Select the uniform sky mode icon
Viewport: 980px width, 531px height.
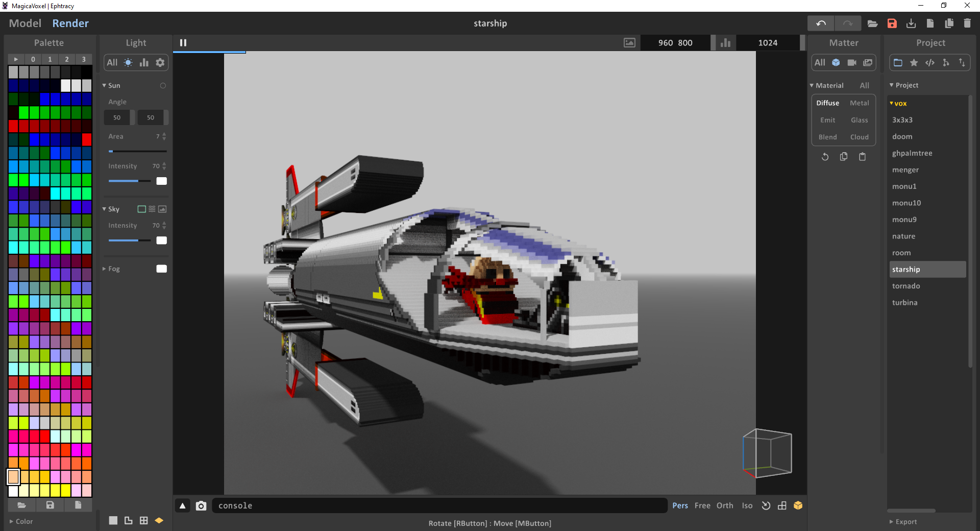click(x=142, y=209)
